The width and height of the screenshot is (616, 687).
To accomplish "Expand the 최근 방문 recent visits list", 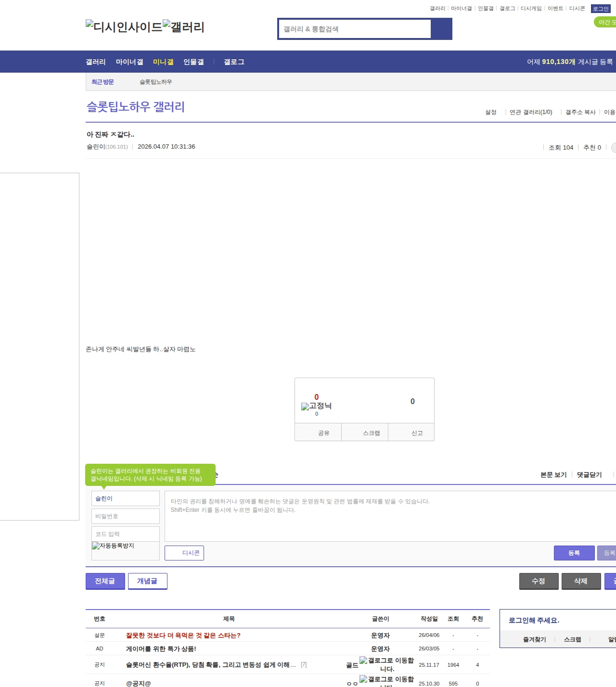I will pyautogui.click(x=103, y=82).
